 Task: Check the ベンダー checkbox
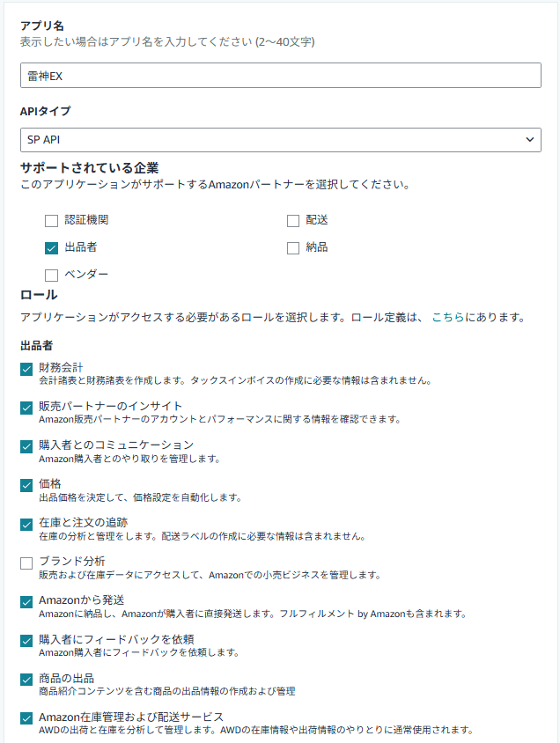click(51, 275)
